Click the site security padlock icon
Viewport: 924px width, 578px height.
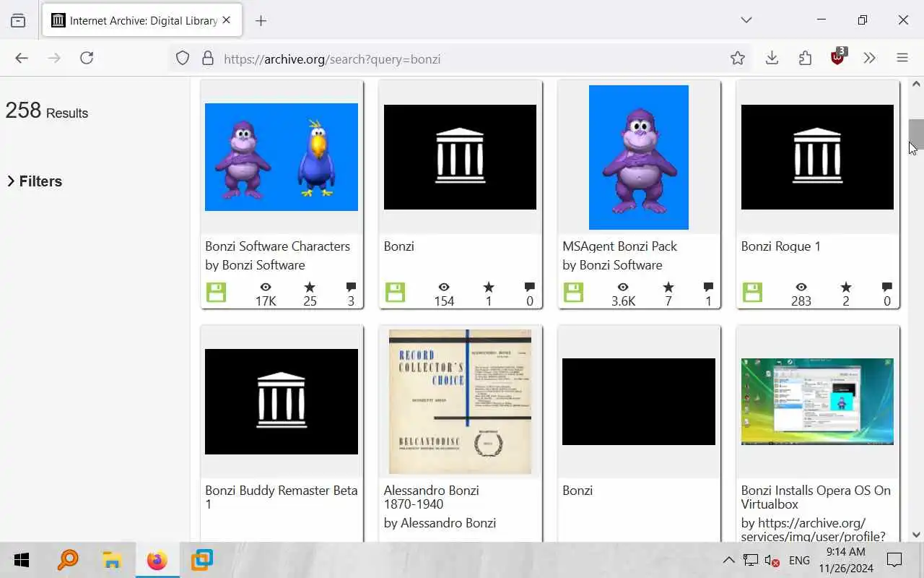[208, 59]
